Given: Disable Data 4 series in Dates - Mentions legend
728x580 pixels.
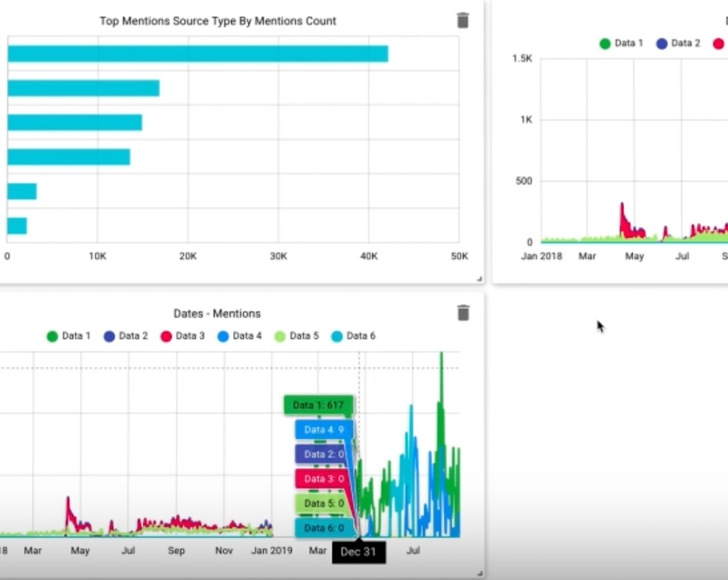Looking at the screenshot, I should (x=238, y=336).
